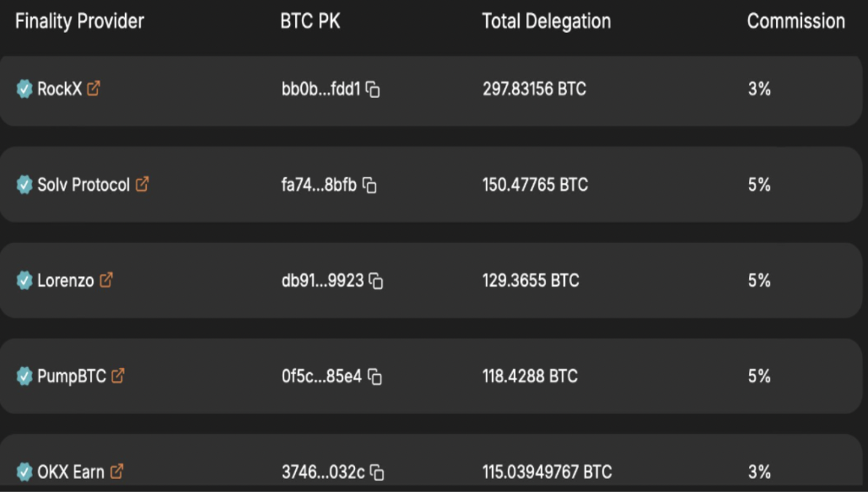Image resolution: width=868 pixels, height=492 pixels.
Task: Click RockX verified badge
Action: [24, 88]
